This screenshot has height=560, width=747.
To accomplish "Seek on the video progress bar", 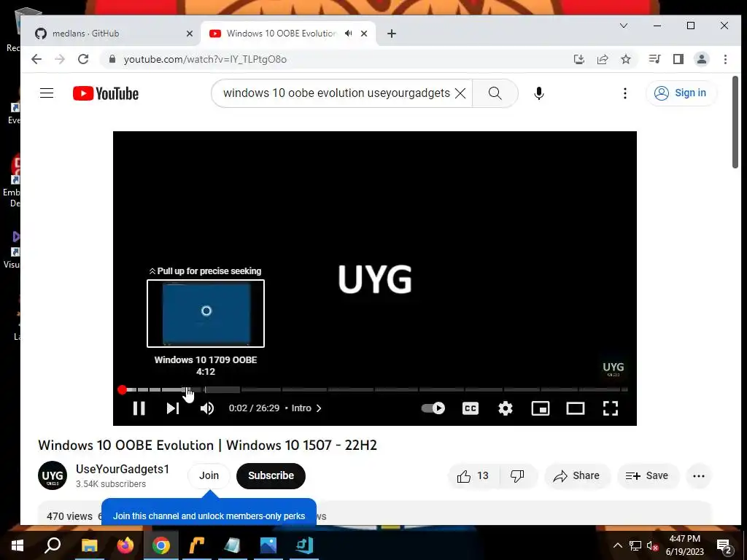I will tap(375, 389).
